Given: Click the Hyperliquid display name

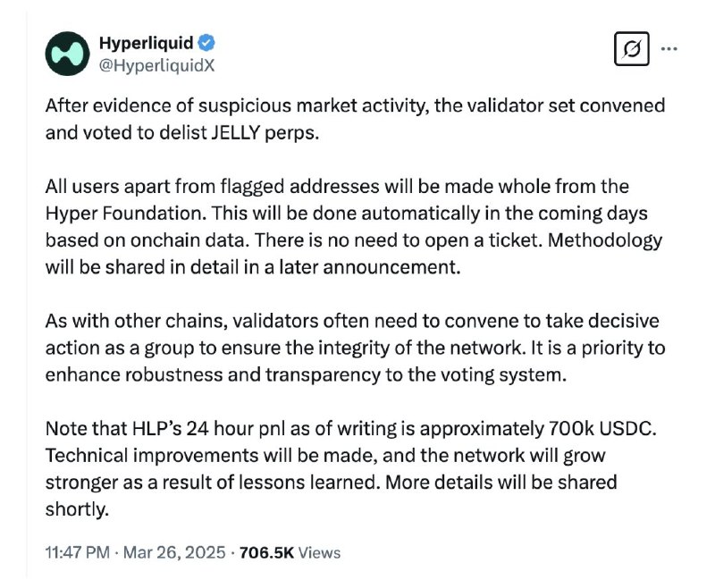Looking at the screenshot, I should coord(147,43).
